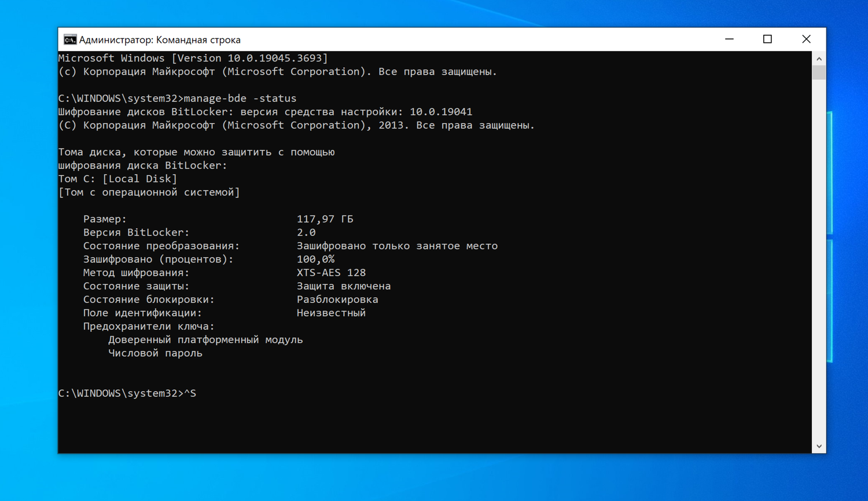Click the Доверенный платформенный модуль line
Viewport: 868px width, 501px height.
(x=205, y=339)
